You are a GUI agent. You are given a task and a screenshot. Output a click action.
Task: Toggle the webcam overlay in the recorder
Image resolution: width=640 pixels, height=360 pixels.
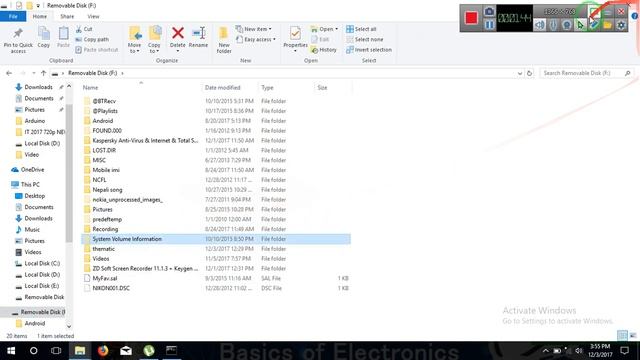(567, 25)
